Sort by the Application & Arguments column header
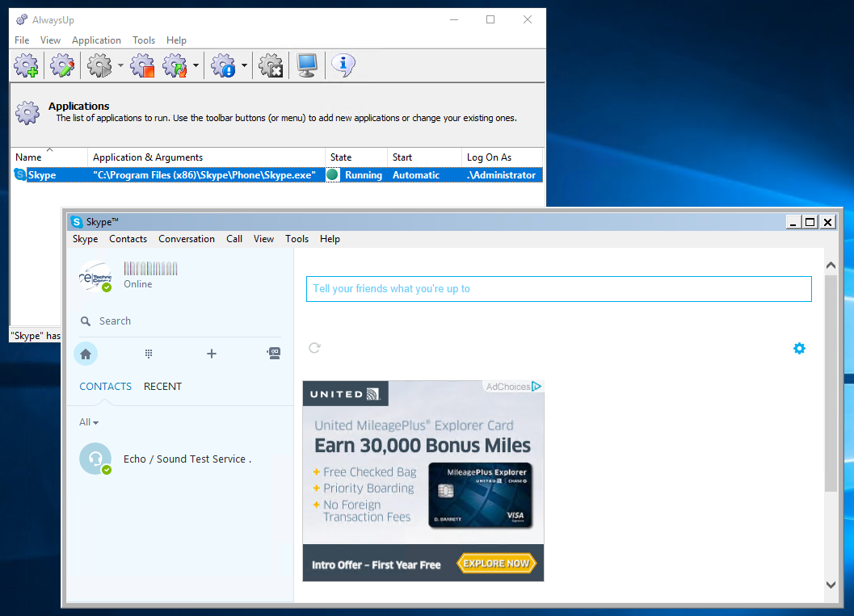The width and height of the screenshot is (854, 616). click(206, 157)
